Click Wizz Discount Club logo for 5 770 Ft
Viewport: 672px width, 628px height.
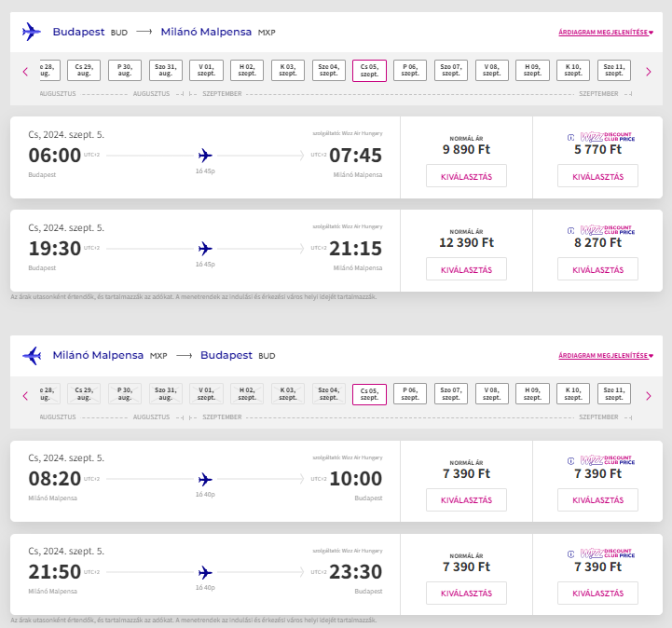point(601,136)
